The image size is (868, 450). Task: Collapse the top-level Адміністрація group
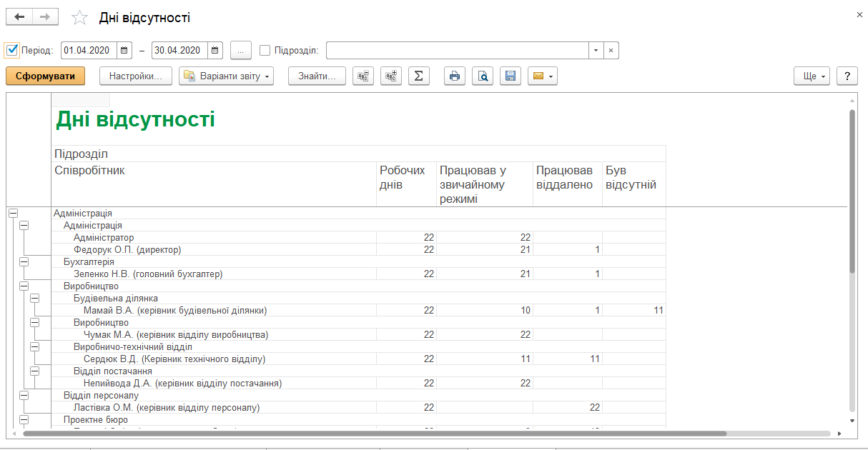coord(12,213)
